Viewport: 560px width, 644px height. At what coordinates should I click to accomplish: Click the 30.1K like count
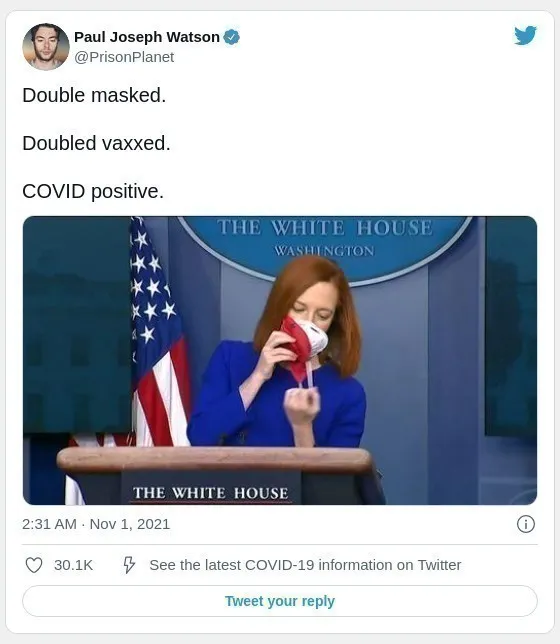pos(74,565)
